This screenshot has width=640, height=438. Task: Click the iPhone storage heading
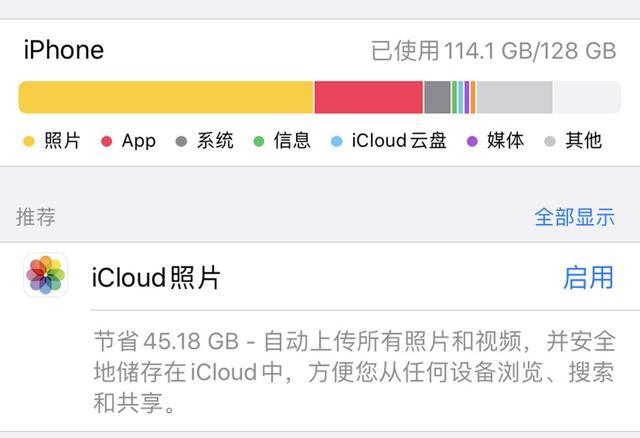pos(64,50)
